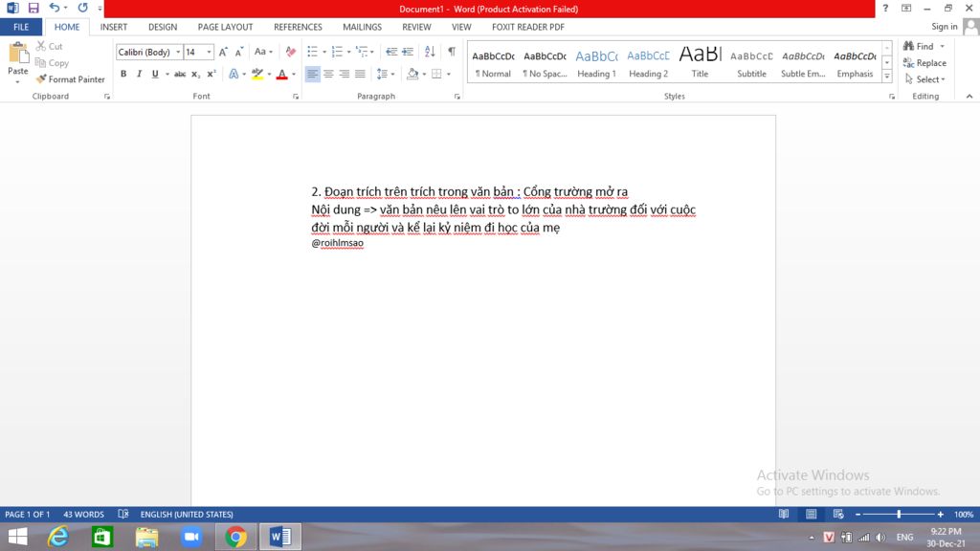
Task: Start a numbered list
Action: pos(337,52)
